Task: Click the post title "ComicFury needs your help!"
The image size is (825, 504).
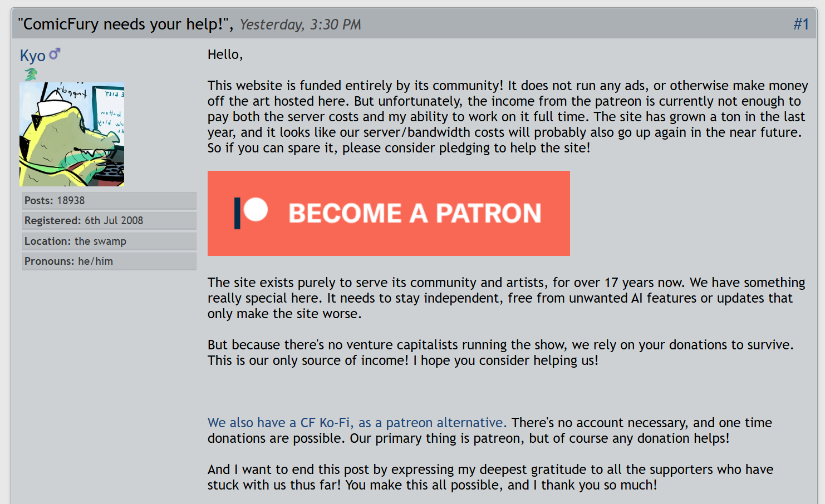Action: [125, 24]
